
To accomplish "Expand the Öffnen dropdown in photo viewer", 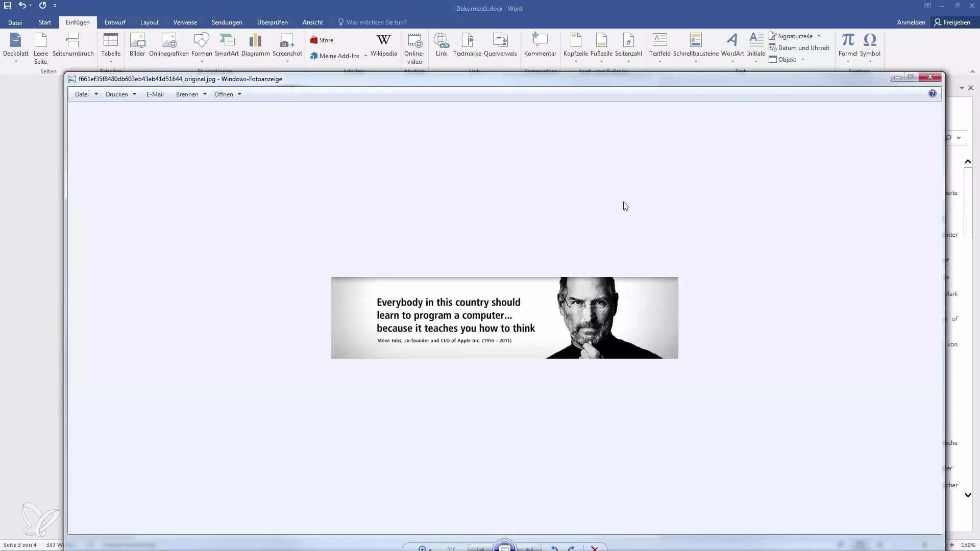I will tap(228, 94).
